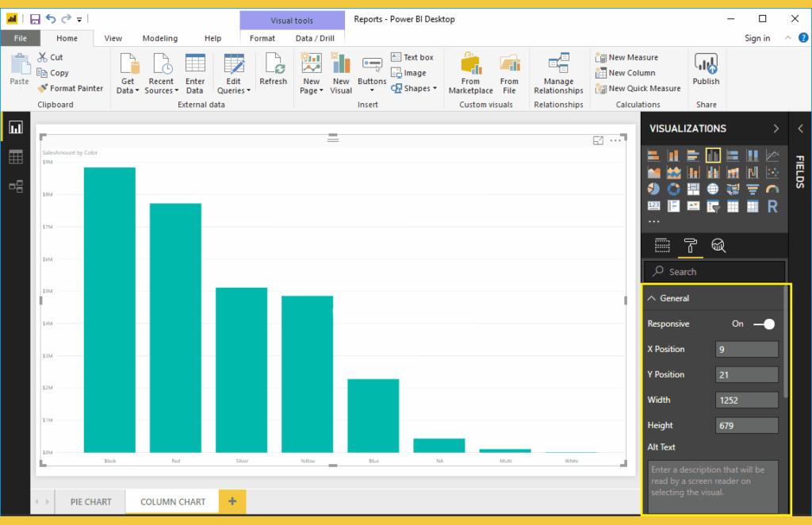Image resolution: width=812 pixels, height=525 pixels.
Task: Switch to the Fields well icon
Action: coord(662,245)
